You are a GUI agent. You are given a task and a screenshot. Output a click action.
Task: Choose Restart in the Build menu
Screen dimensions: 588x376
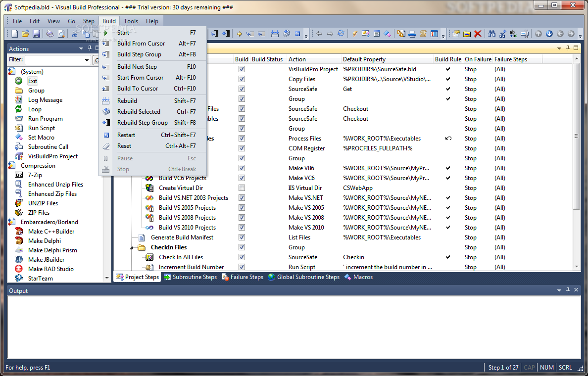[x=153, y=135]
